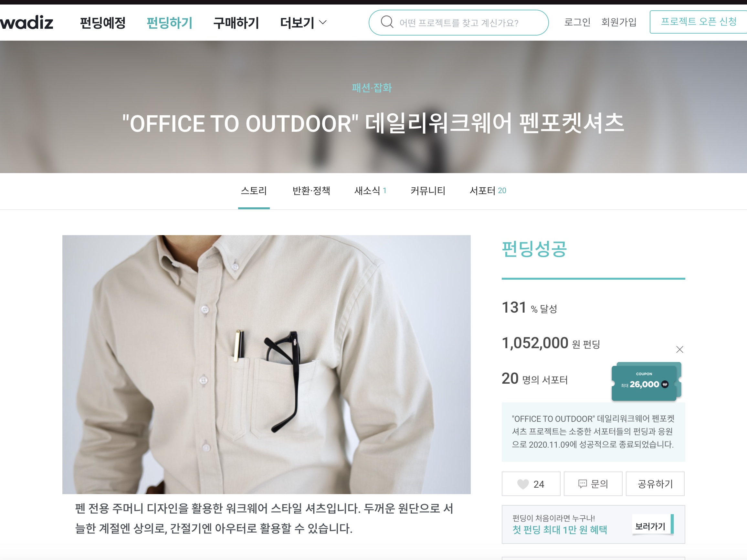Click the 회원가입 link
This screenshot has width=747, height=560.
[619, 22]
